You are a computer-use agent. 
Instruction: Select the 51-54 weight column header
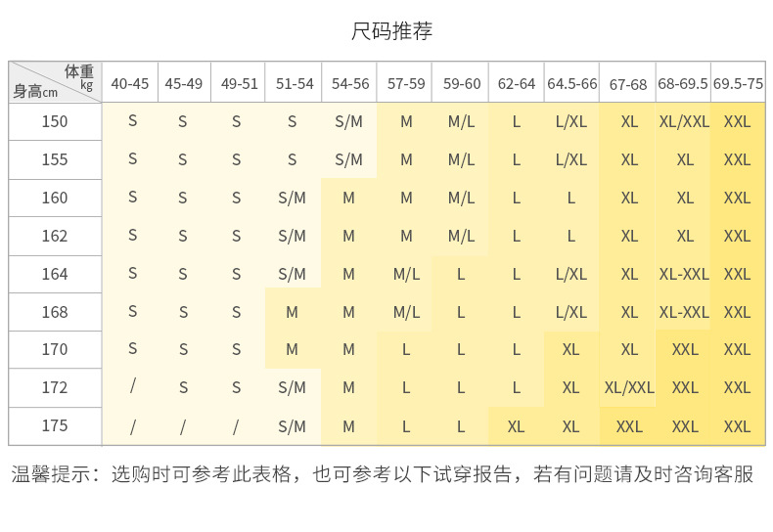coord(295,84)
